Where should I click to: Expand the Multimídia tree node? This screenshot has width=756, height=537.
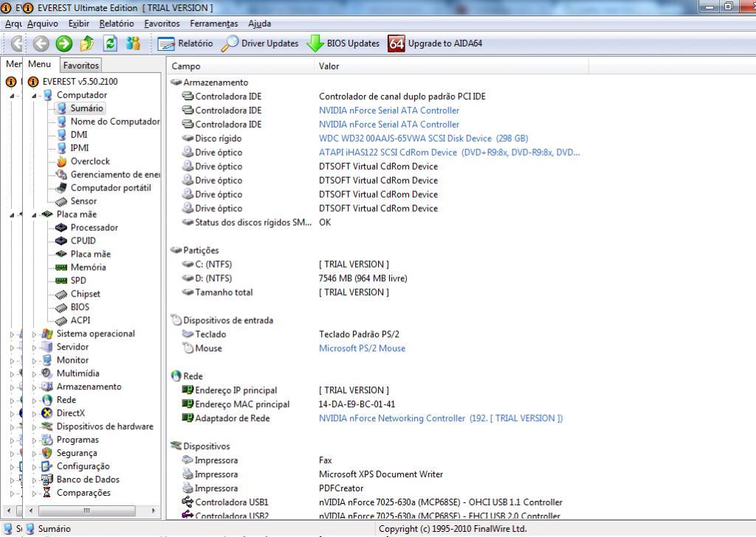click(34, 374)
